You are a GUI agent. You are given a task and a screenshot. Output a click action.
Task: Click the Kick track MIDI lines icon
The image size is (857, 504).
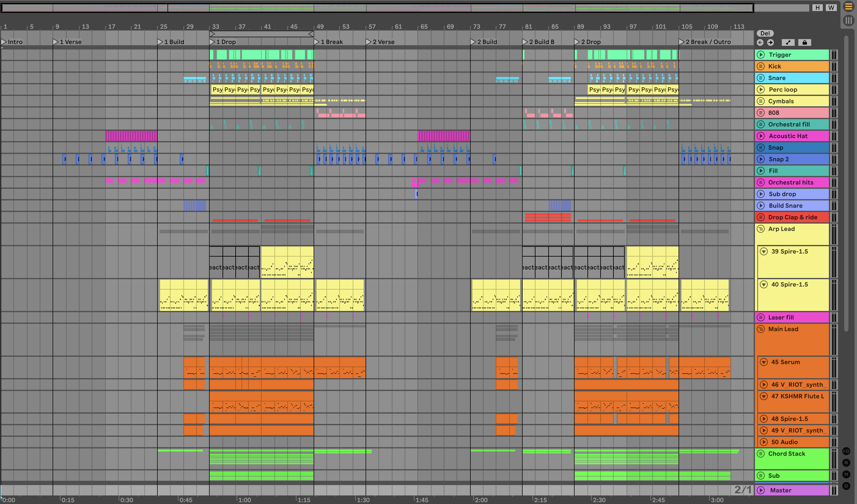(761, 66)
